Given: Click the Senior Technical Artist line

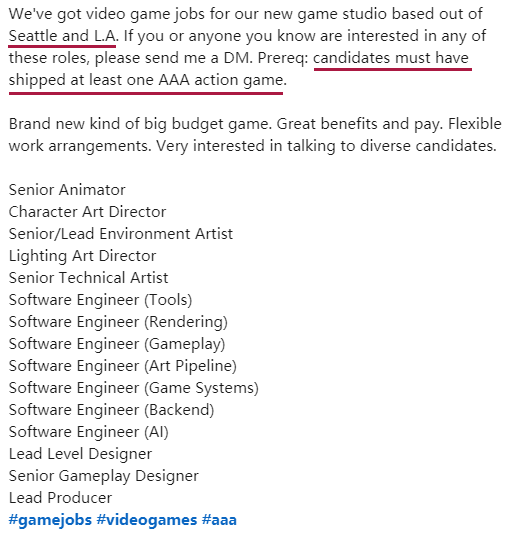Looking at the screenshot, I should point(88,278).
